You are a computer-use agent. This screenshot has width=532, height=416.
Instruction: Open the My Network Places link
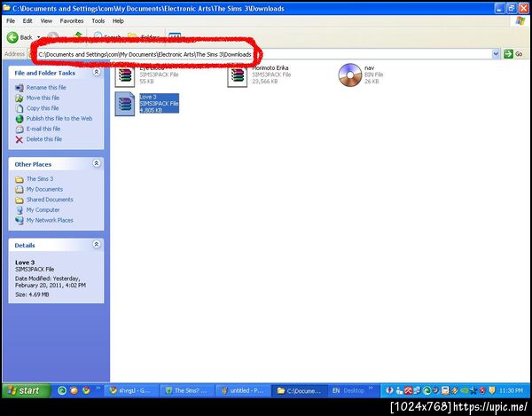pos(50,220)
